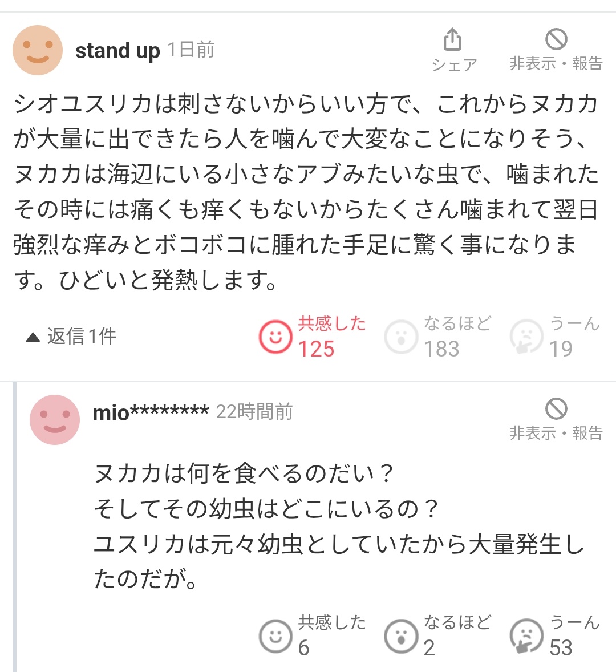The height and width of the screenshot is (672, 616).
Task: Collapse the 返信1件 replies triangle
Action: (x=33, y=337)
